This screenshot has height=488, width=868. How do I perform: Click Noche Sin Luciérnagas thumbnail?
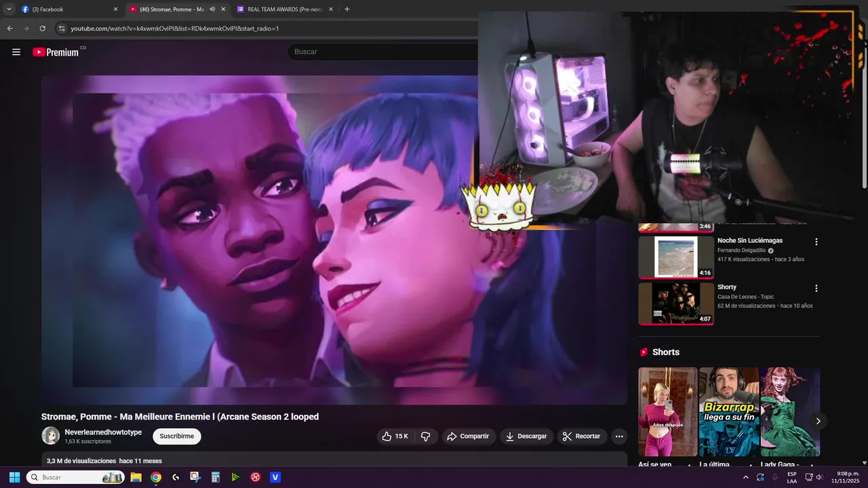pyautogui.click(x=676, y=257)
